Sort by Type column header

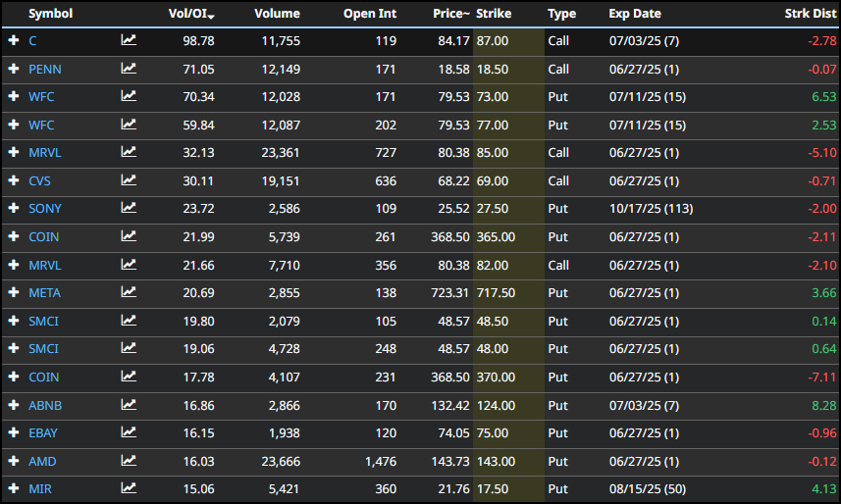tap(561, 14)
